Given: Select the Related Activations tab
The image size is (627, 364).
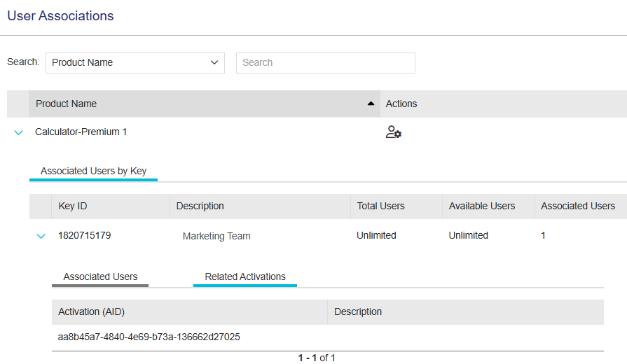Looking at the screenshot, I should coord(245,276).
